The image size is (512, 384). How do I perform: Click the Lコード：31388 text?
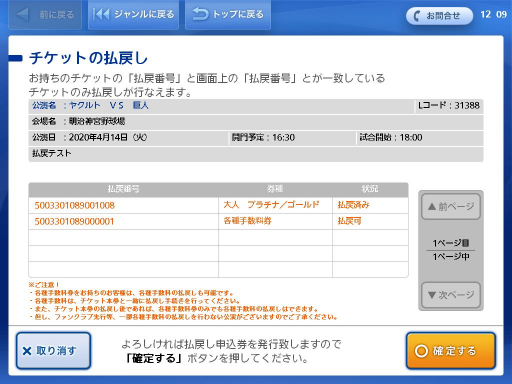point(449,106)
